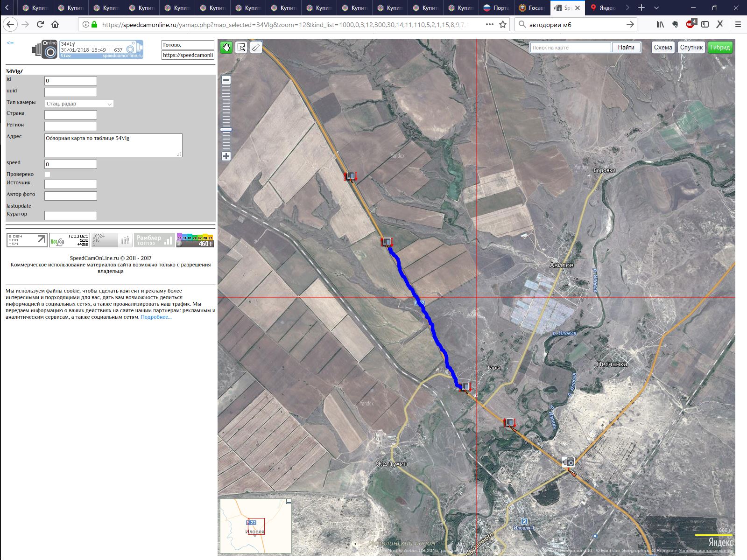Viewport: 747px width, 560px height.
Task: Select the ruler distance measurement tool
Action: pyautogui.click(x=256, y=47)
